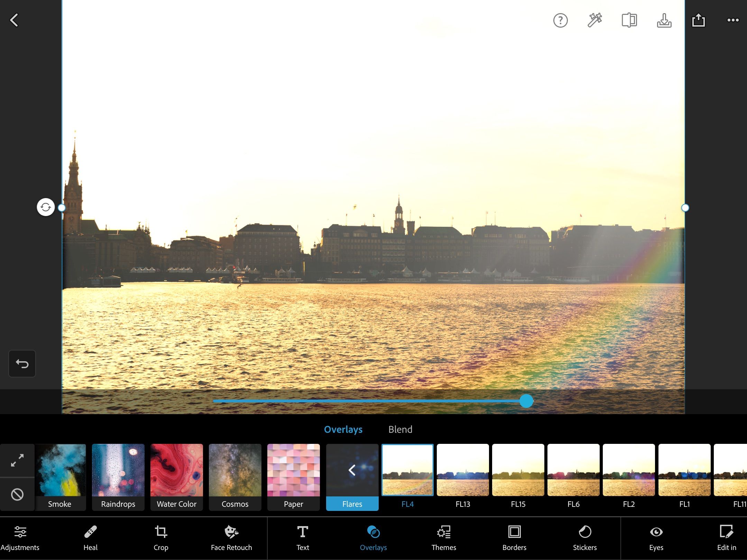
Task: Switch to the Themes panel
Action: click(x=444, y=538)
